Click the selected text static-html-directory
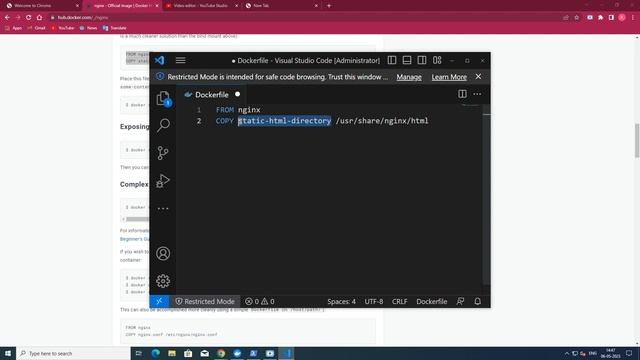 (284, 121)
